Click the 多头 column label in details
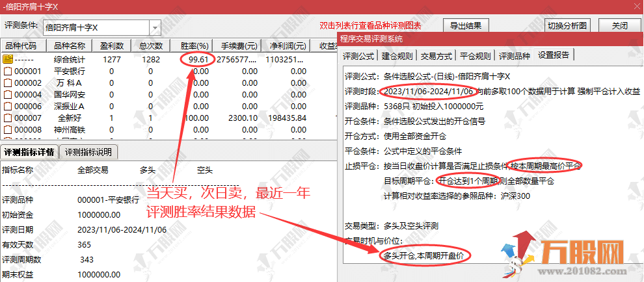Image resolution: width=644 pixels, height=282 pixels. 147,170
